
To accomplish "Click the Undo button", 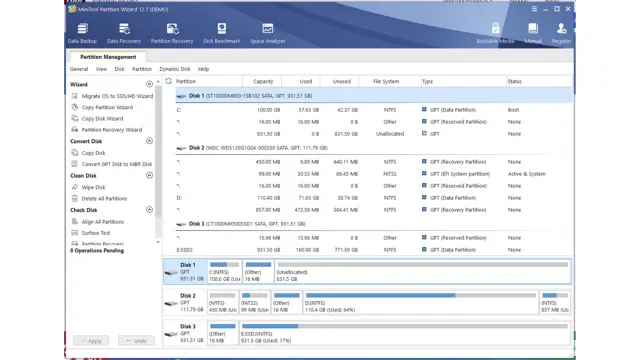I will point(136,340).
